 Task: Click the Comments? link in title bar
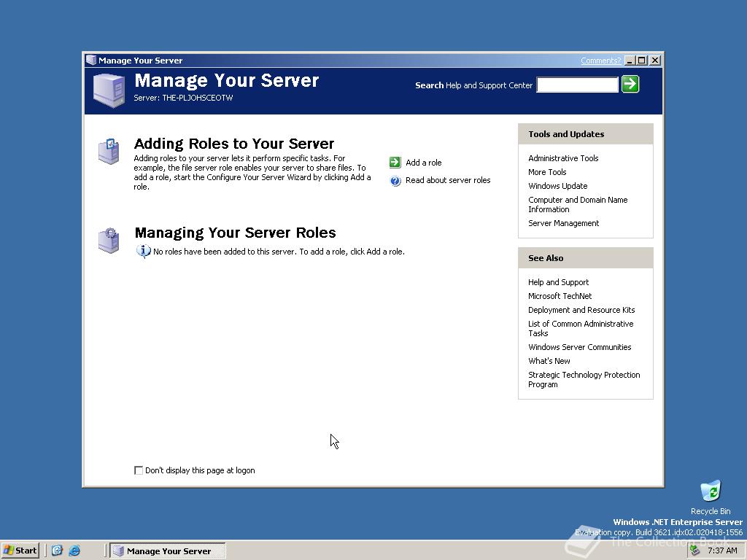pyautogui.click(x=601, y=61)
